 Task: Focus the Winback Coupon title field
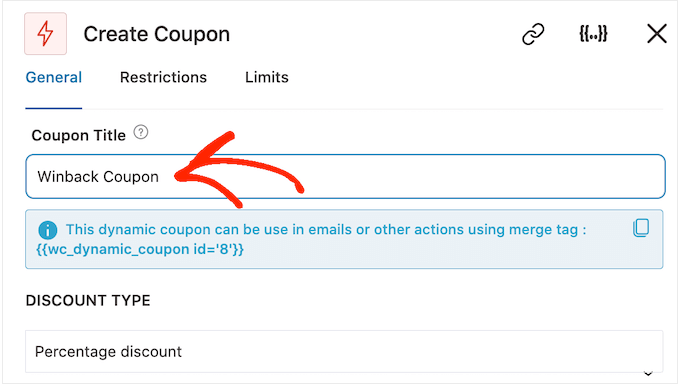click(345, 177)
